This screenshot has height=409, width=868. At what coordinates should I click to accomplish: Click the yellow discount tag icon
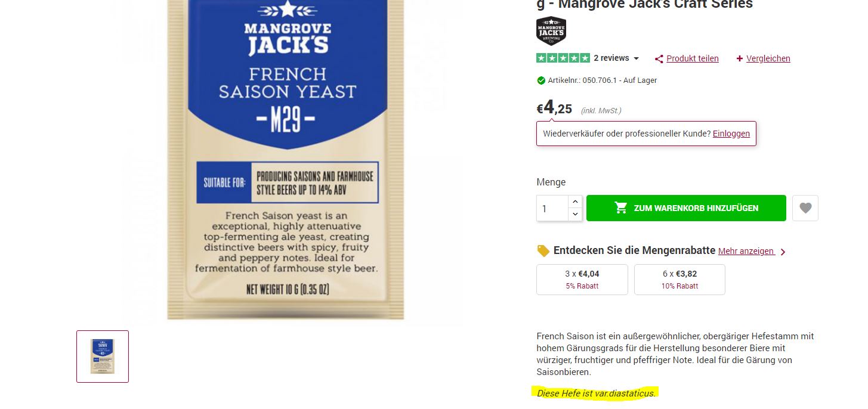coord(543,251)
